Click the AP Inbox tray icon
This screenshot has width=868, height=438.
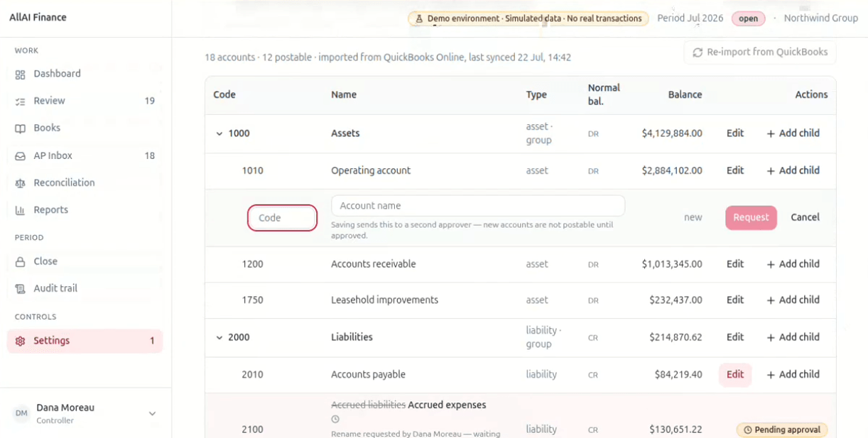pos(20,156)
